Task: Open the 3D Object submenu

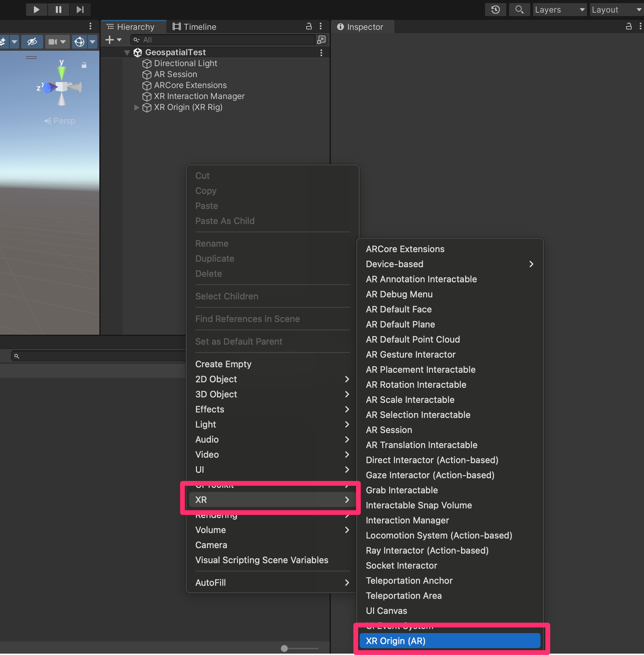Action: click(x=272, y=394)
